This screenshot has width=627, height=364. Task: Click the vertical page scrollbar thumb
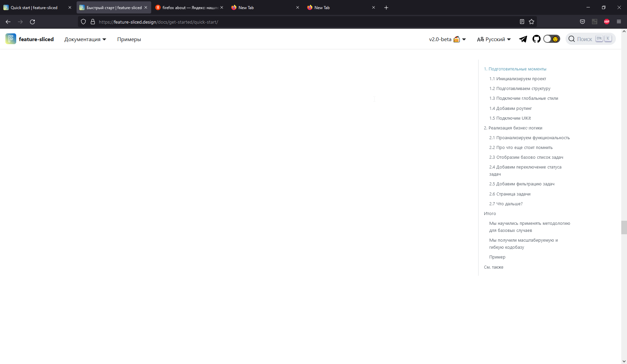pos(624,227)
